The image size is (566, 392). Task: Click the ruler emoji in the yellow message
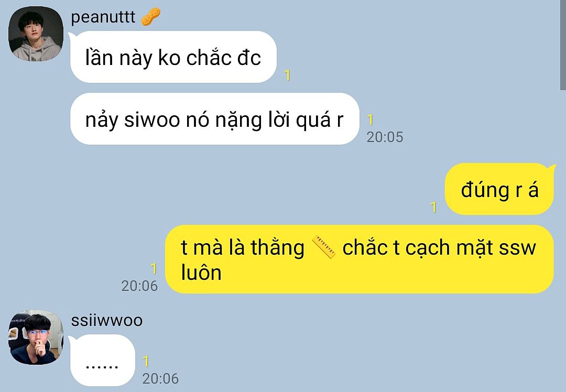pos(324,247)
